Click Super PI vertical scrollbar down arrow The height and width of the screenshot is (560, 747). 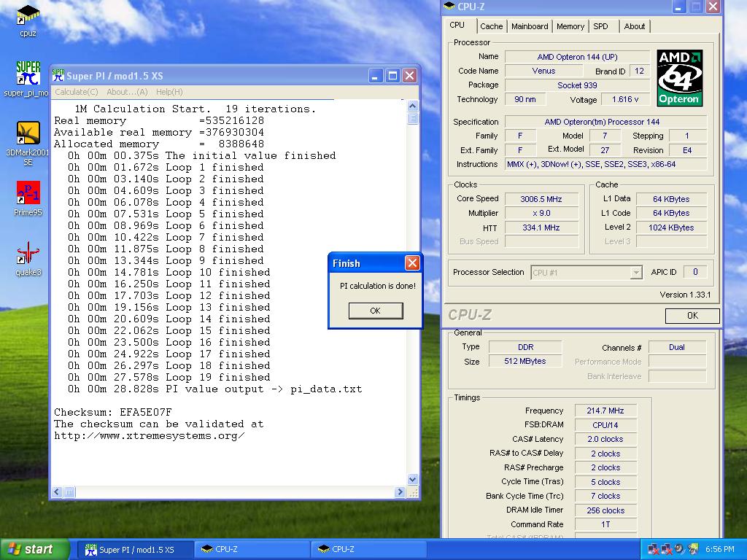(x=413, y=480)
